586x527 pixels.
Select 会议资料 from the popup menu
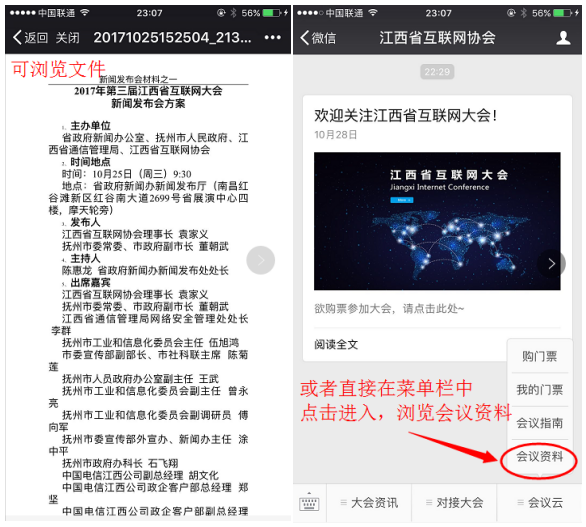coord(539,456)
